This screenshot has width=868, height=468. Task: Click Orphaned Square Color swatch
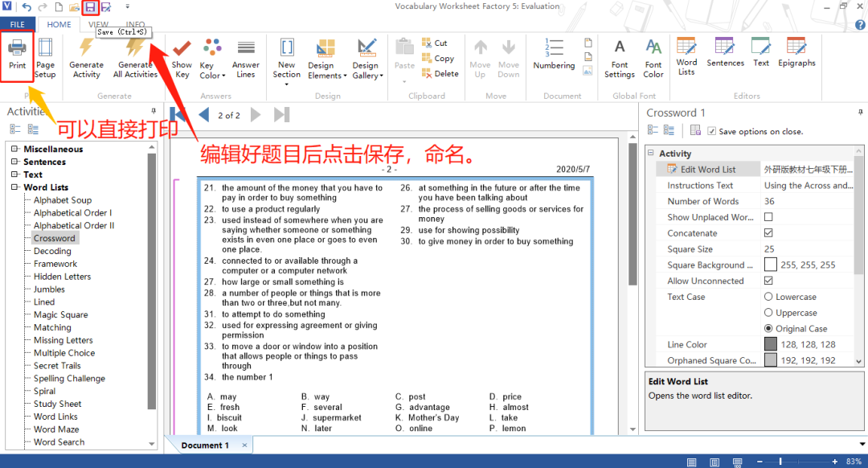point(771,360)
